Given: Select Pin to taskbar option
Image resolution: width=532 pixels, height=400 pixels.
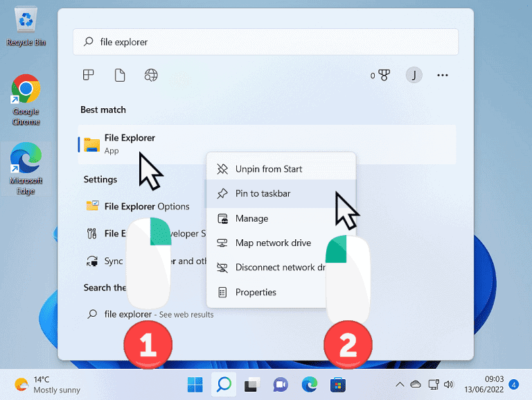Looking at the screenshot, I should 263,193.
